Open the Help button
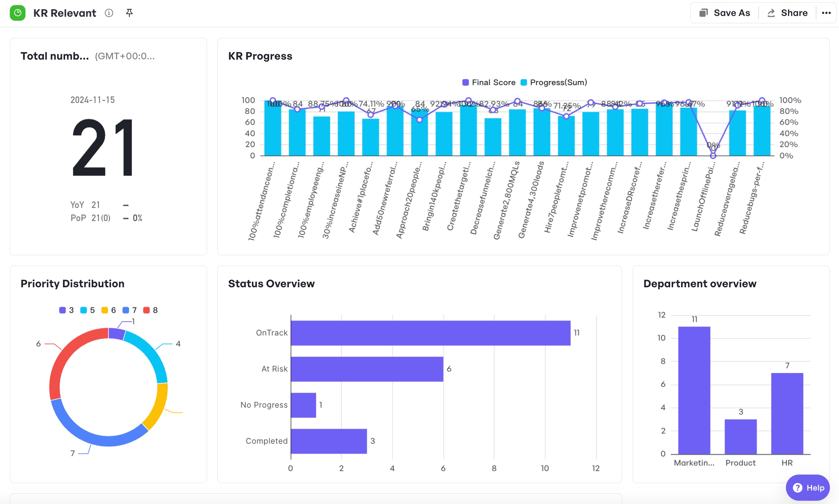839x504 pixels. [x=808, y=488]
